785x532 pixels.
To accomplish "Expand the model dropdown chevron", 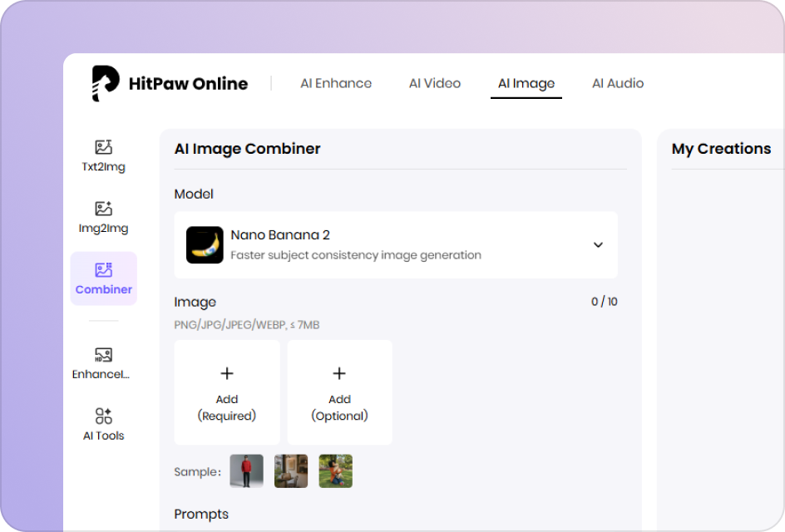I will pos(598,244).
